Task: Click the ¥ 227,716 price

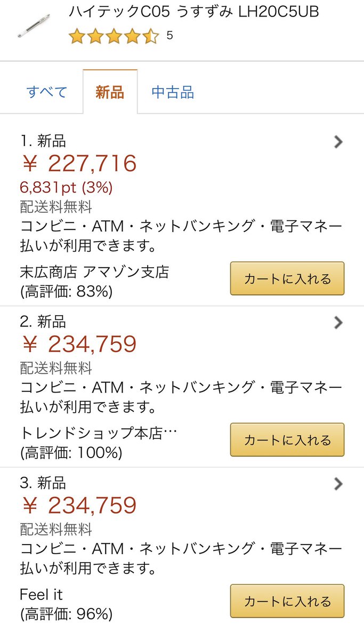Action: (x=79, y=163)
